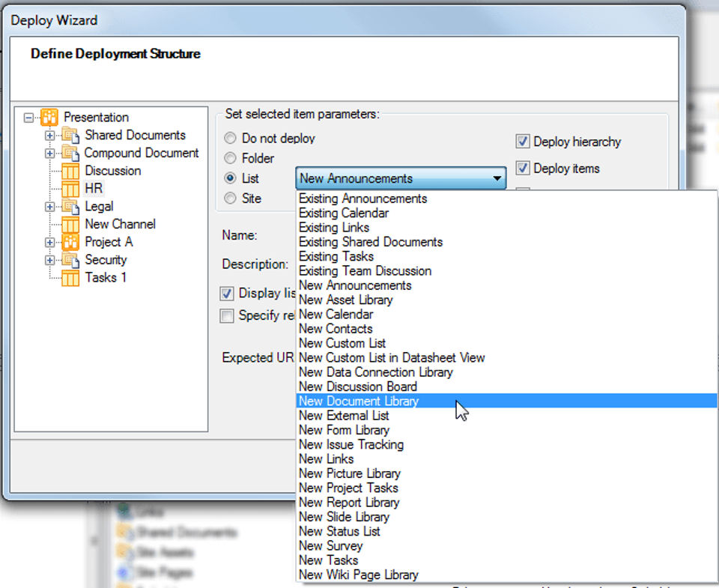This screenshot has width=719, height=588.
Task: Pick New Wiki Page Library option
Action: pyautogui.click(x=507, y=575)
